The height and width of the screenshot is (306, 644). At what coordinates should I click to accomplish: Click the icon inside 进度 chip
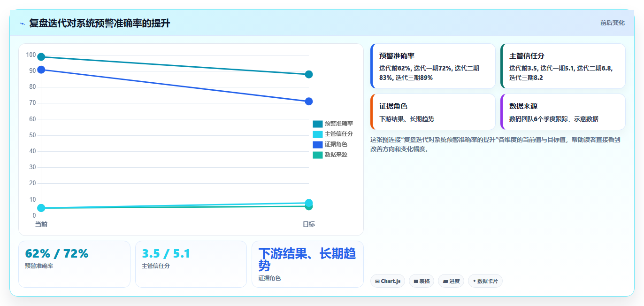click(x=445, y=281)
